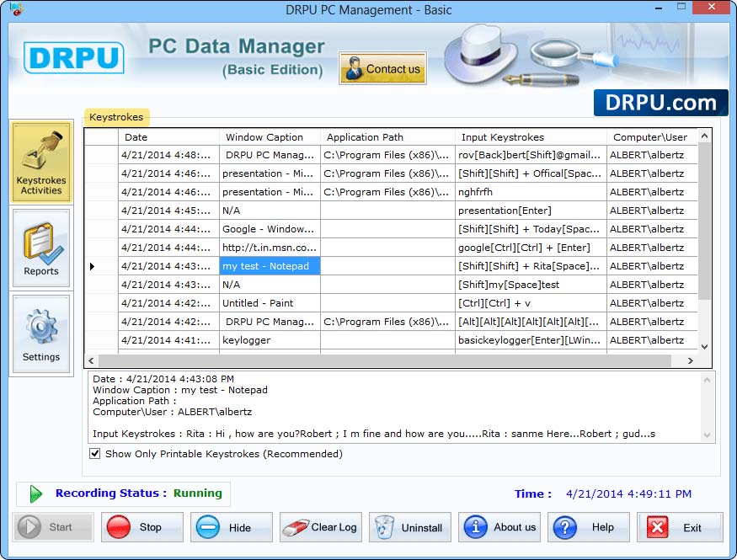
Task: Minimize the DRPU PC Management window
Action: pyautogui.click(x=659, y=8)
